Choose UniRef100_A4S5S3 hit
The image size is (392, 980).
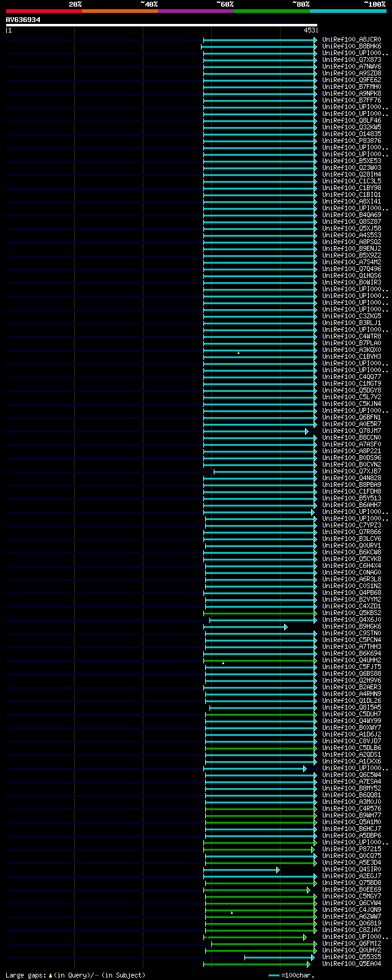tap(352, 235)
